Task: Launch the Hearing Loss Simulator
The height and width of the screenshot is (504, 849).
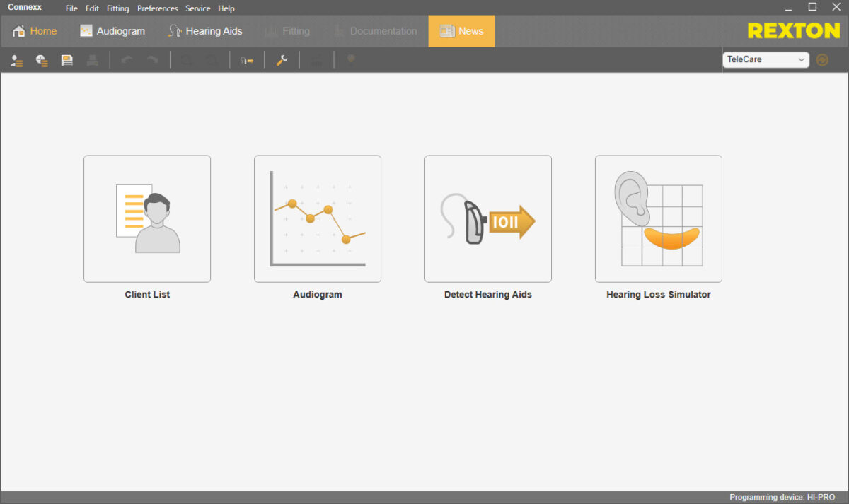Action: click(x=658, y=218)
